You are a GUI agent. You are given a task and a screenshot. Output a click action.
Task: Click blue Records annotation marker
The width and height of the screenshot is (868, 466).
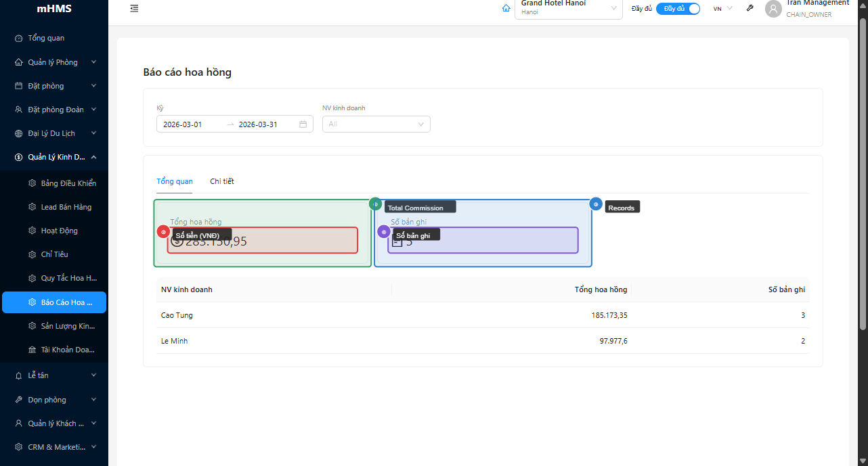click(596, 204)
